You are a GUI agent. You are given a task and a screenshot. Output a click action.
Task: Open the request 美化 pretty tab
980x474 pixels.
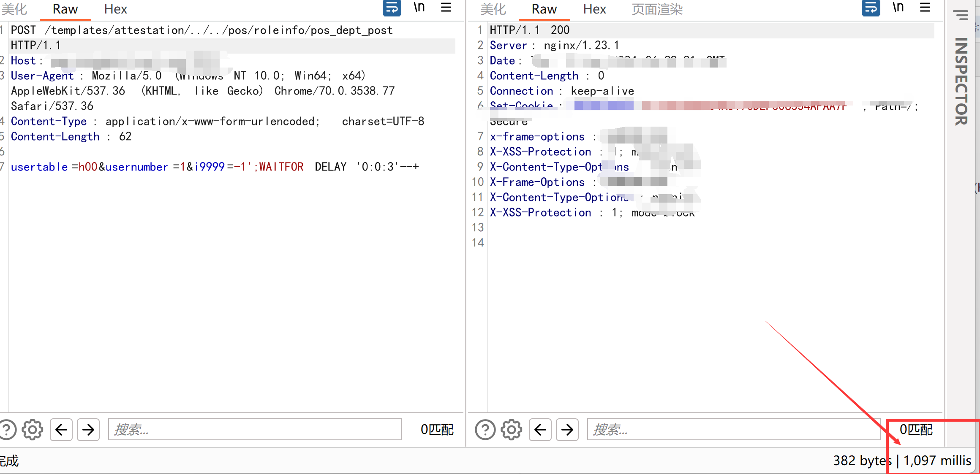click(14, 9)
